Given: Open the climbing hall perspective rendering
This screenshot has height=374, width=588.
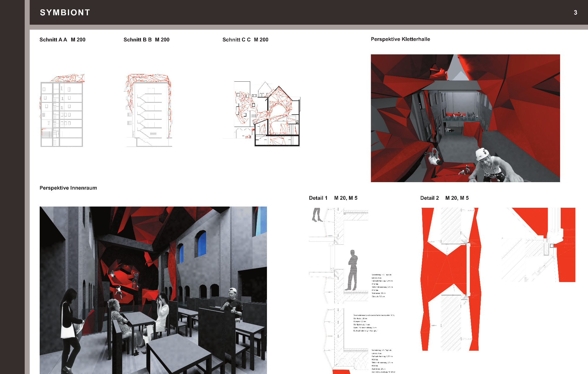Looking at the screenshot, I should (x=465, y=118).
